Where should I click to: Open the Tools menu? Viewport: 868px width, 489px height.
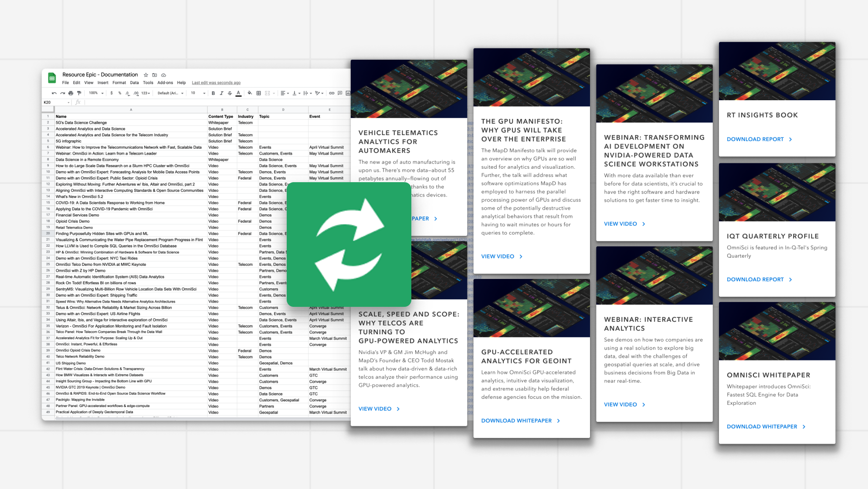pyautogui.click(x=148, y=83)
